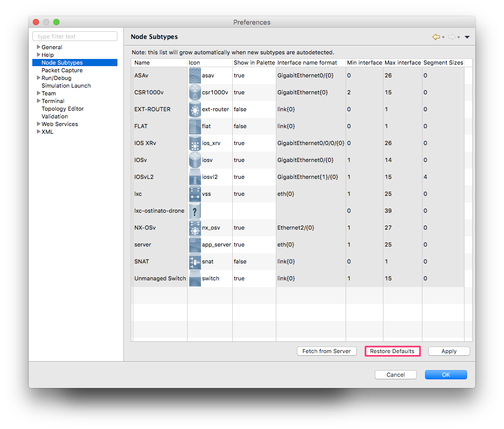
Task: Click the Unmanaged Switch icon
Action: 195,279
